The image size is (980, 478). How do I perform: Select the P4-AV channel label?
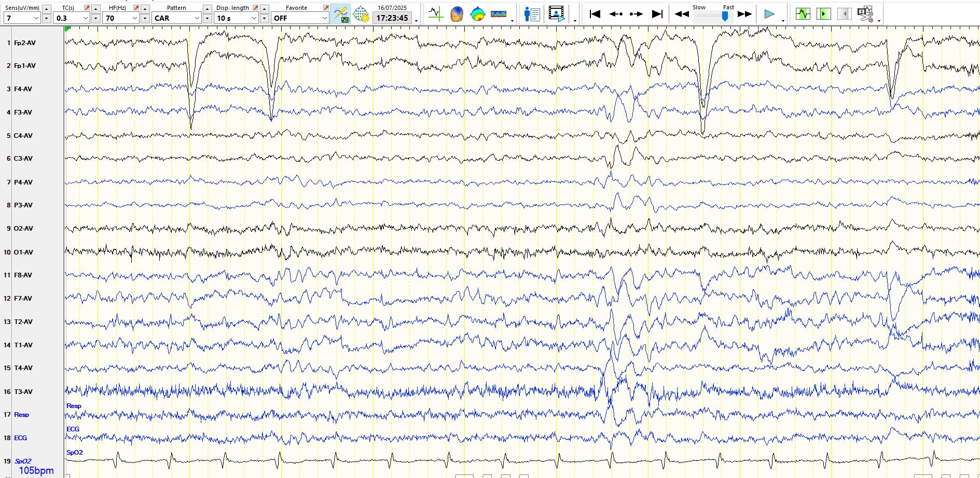(x=23, y=182)
